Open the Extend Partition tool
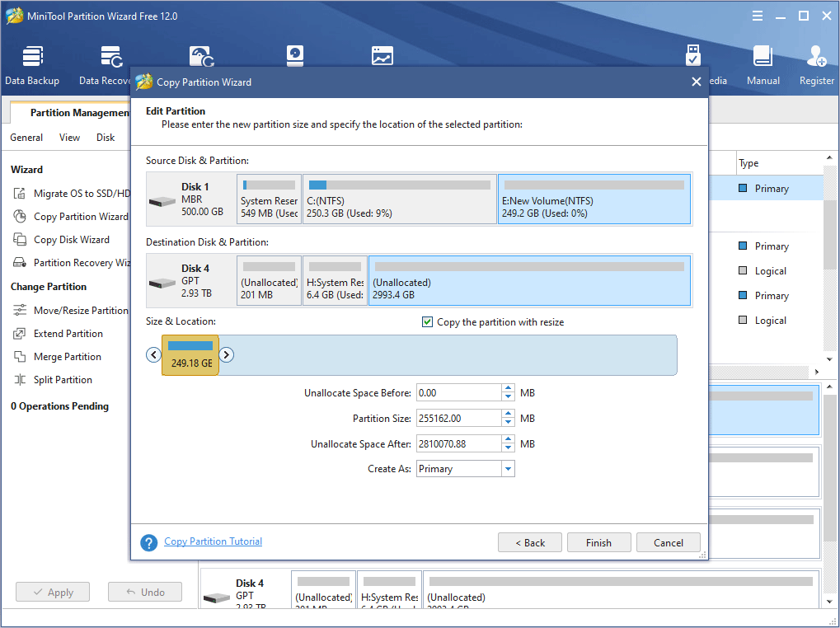The image size is (840, 628). [x=61, y=333]
